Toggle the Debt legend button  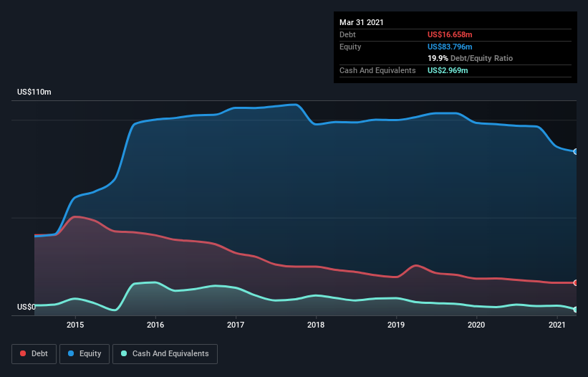34,354
